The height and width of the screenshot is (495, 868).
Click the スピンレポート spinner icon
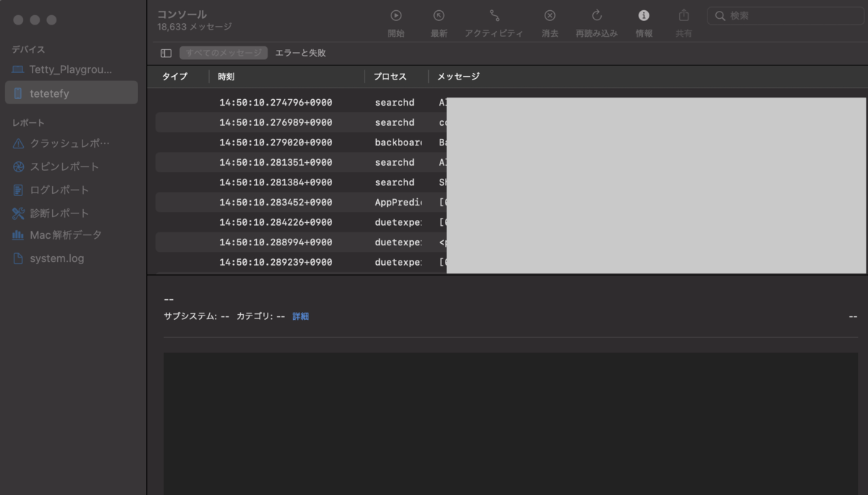click(x=18, y=166)
